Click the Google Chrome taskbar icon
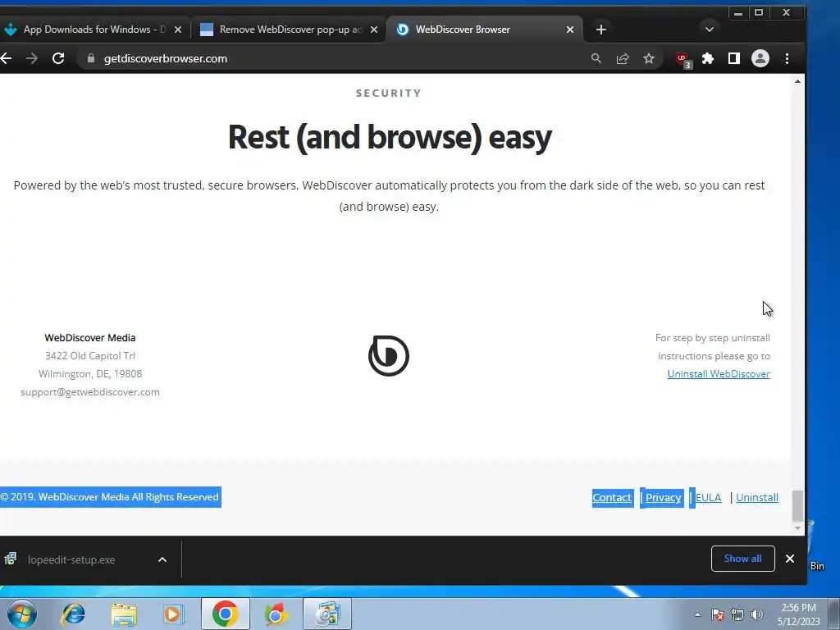The height and width of the screenshot is (630, 840). point(225,614)
